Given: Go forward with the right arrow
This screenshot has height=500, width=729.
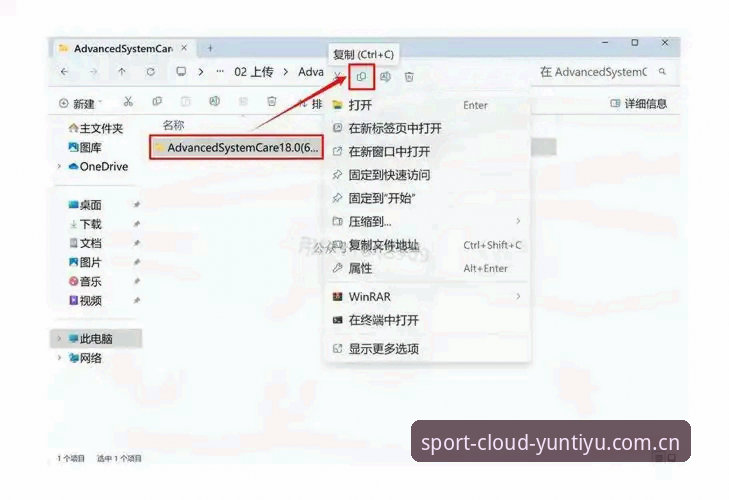Looking at the screenshot, I should tap(93, 72).
